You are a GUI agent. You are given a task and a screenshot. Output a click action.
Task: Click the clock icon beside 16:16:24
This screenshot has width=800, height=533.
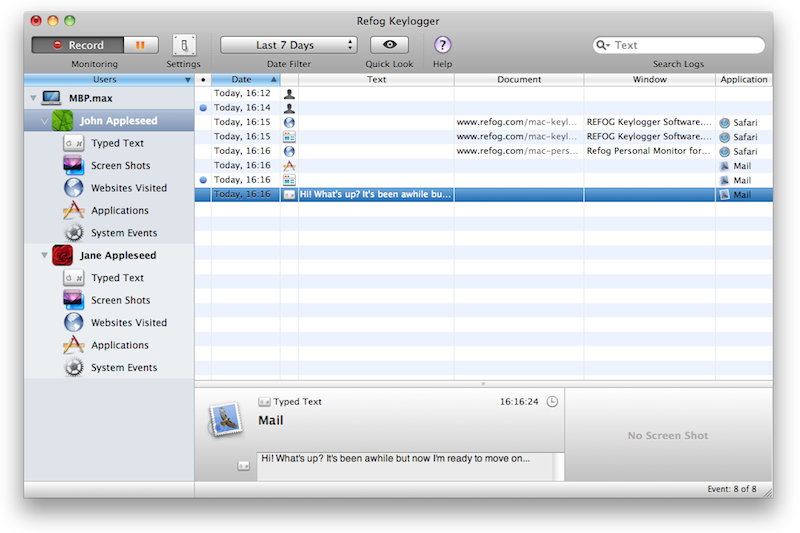(552, 402)
